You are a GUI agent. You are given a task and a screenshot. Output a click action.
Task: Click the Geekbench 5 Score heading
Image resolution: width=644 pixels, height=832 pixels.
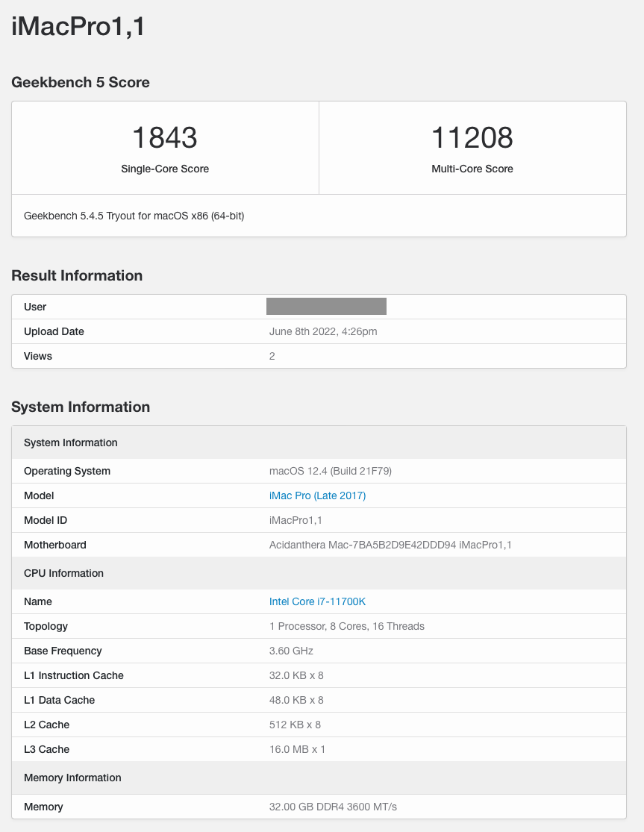pyautogui.click(x=80, y=82)
